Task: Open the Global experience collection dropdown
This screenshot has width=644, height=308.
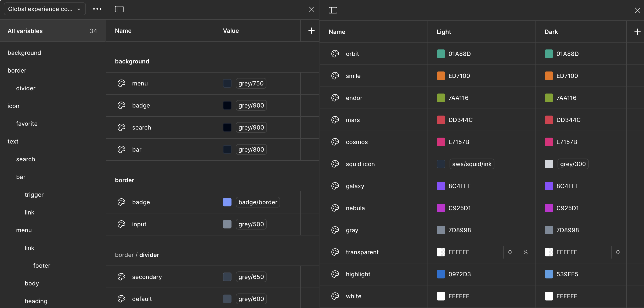Action: (45, 9)
